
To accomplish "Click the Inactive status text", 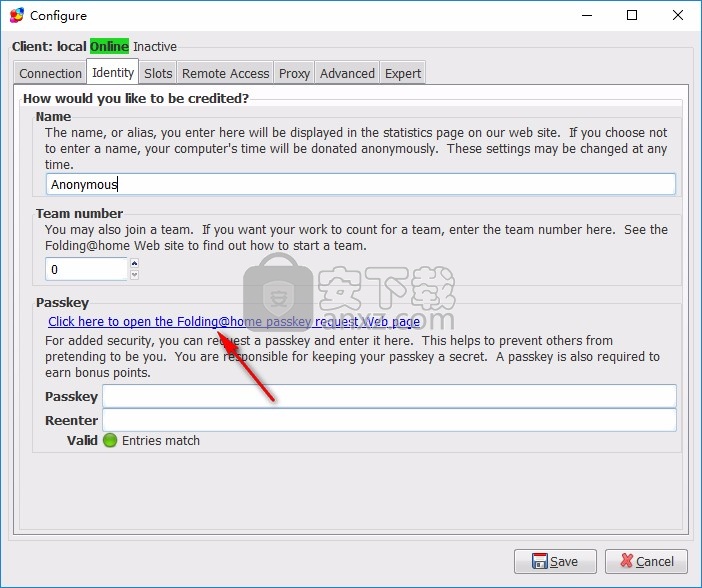I will coord(155,47).
